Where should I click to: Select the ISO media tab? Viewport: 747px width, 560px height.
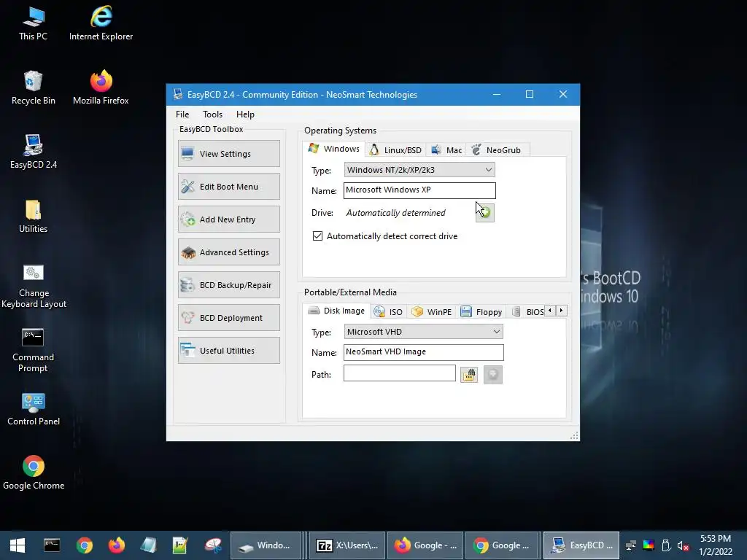[388, 312]
